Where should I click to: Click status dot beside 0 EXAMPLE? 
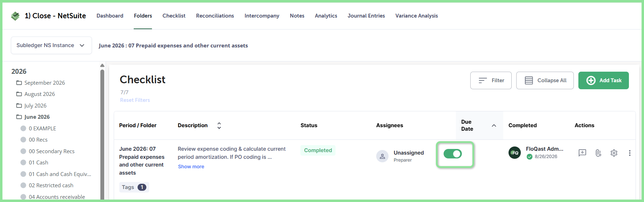click(23, 129)
